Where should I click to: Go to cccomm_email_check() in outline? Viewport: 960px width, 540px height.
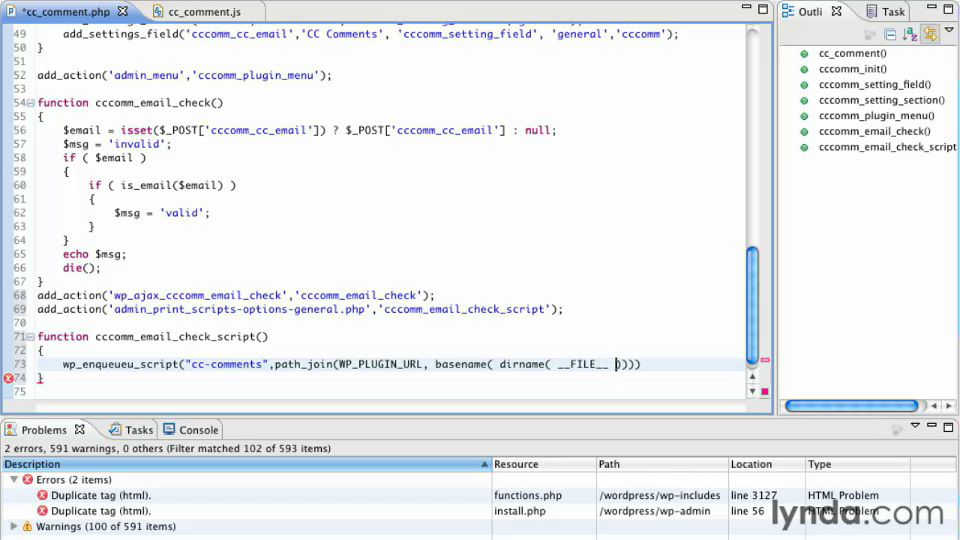(874, 132)
